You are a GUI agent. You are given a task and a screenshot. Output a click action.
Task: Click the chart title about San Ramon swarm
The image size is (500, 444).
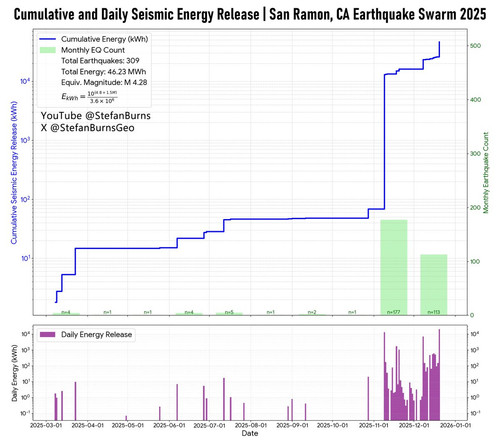point(250,15)
